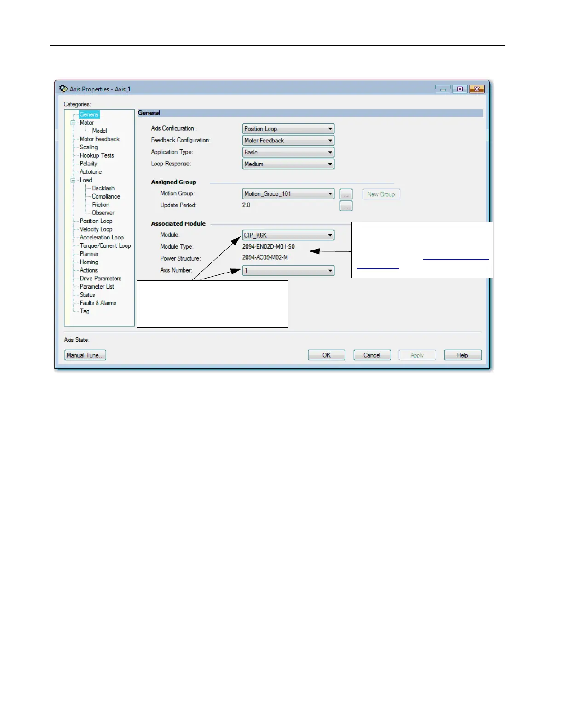The image size is (563, 728).
Task: Select the Load category
Action: tap(86, 180)
